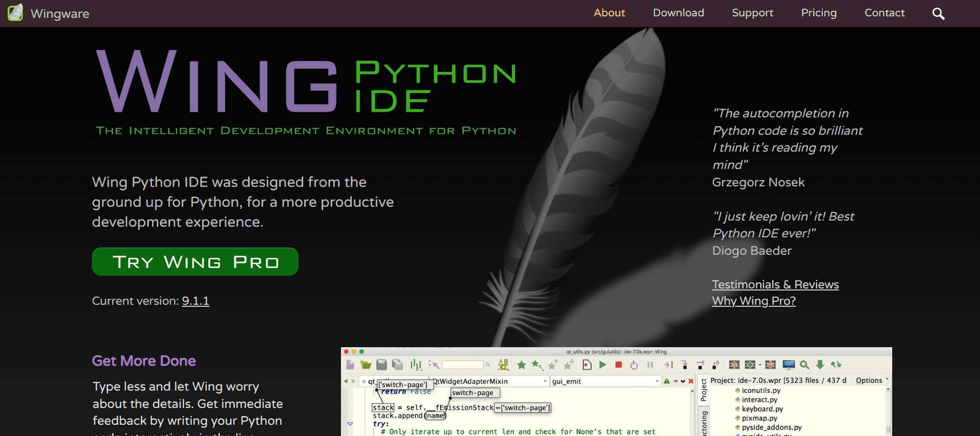Click the red Stop debug icon
Viewport: 980px width, 436px height.
click(619, 365)
